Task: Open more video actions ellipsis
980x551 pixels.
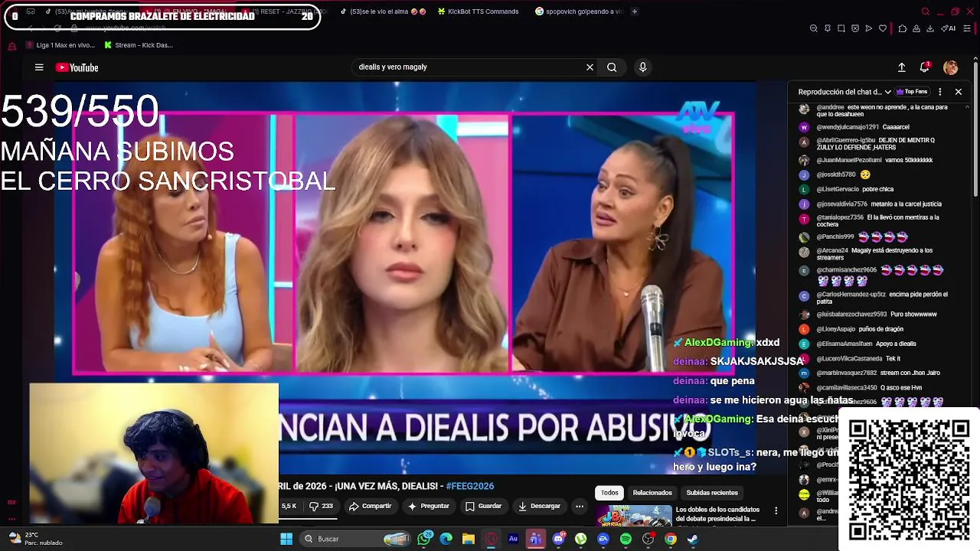Action: coord(580,506)
